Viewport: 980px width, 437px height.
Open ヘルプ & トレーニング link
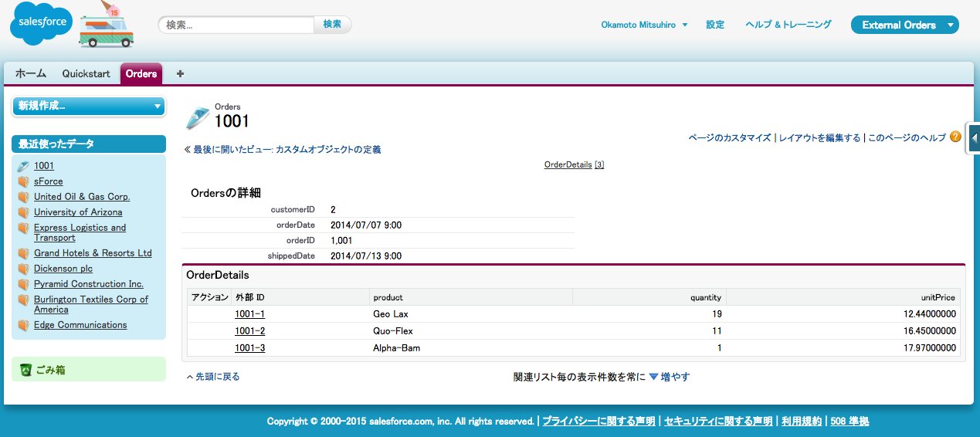point(788,25)
